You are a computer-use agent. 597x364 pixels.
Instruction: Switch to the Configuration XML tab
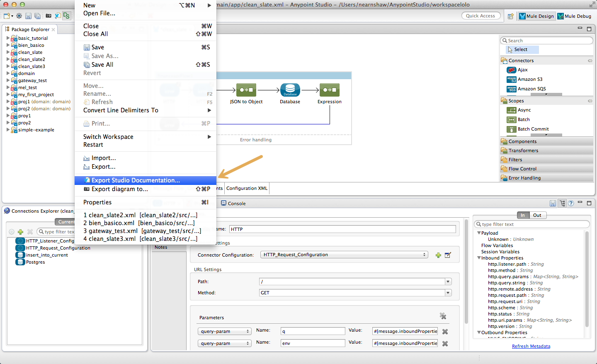(x=247, y=188)
